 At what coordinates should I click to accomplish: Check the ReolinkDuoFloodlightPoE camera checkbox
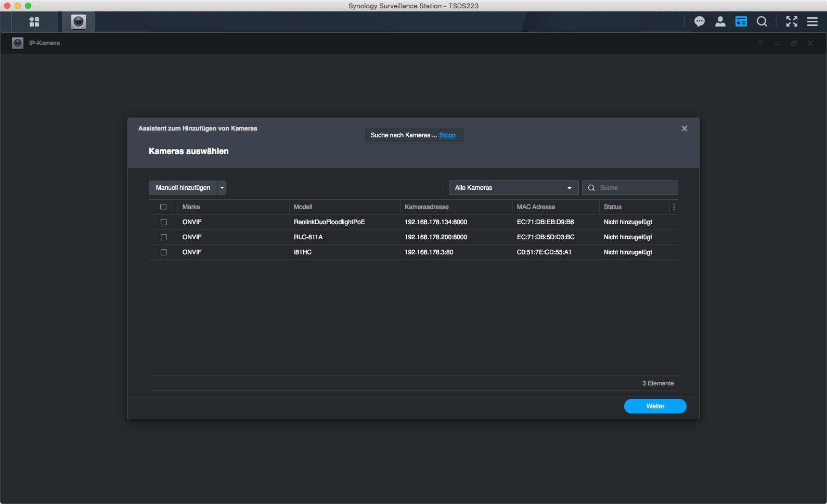164,222
